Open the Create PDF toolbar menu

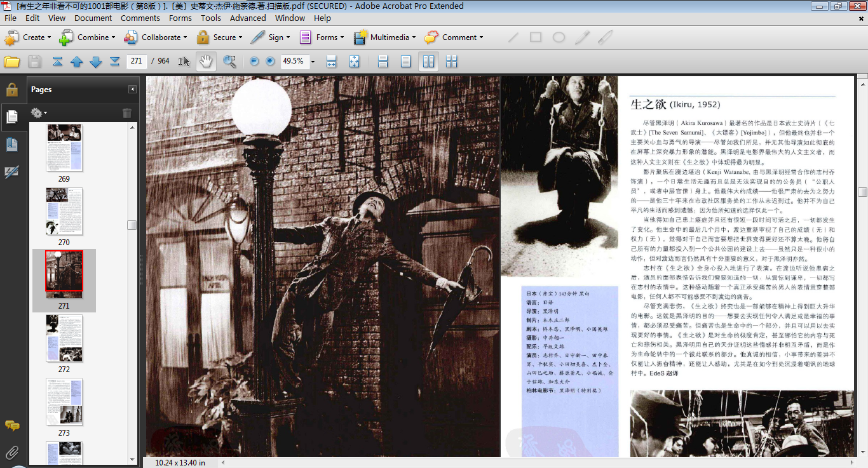(28, 37)
